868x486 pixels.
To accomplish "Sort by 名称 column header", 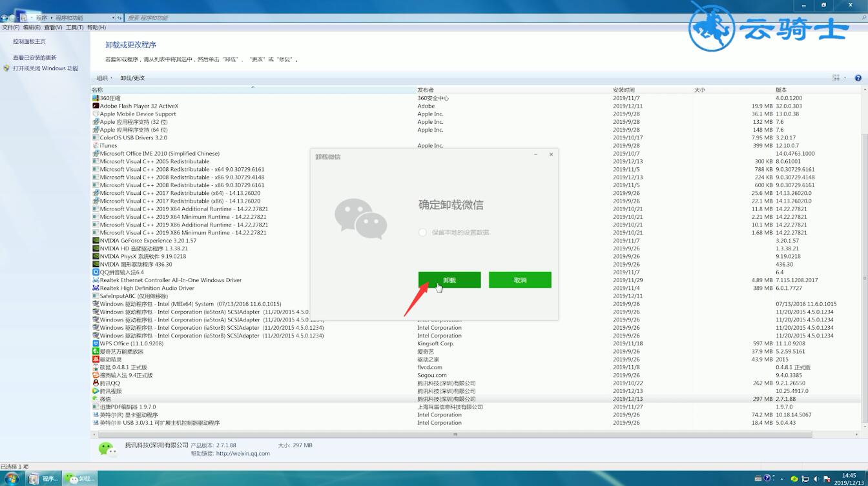I will click(x=97, y=90).
